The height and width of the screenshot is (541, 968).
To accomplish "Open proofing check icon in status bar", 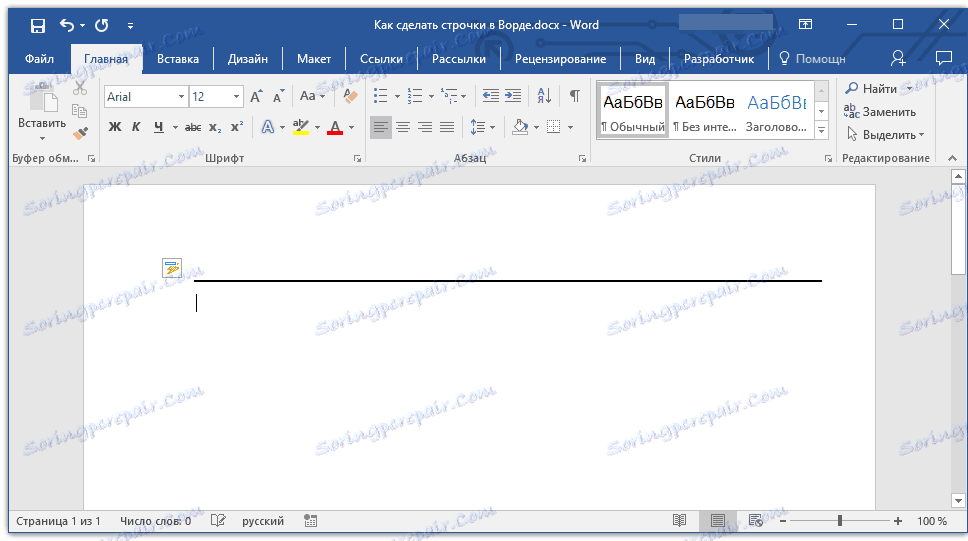I will [218, 521].
